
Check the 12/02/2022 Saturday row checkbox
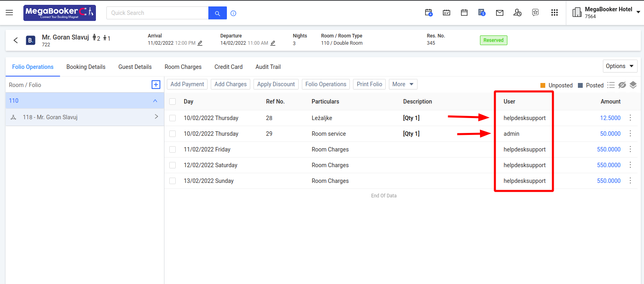coord(172,165)
